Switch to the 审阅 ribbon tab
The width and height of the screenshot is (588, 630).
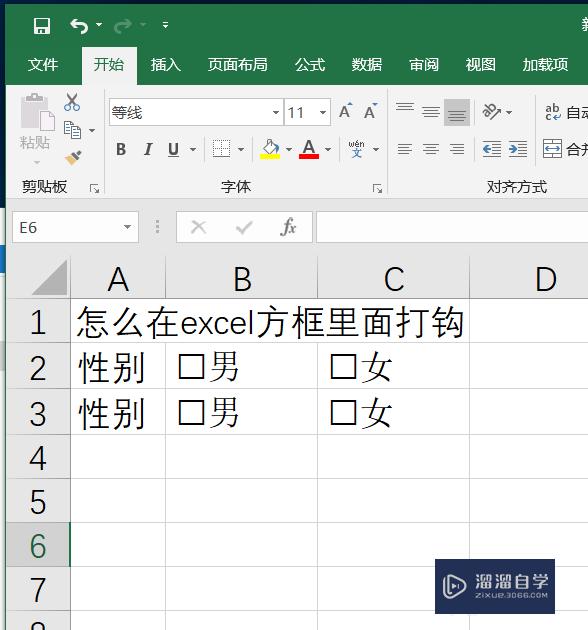[424, 65]
